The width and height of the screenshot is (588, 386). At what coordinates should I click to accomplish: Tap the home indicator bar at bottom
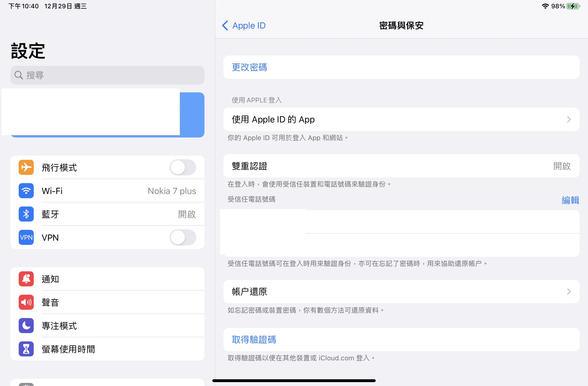tap(294, 381)
